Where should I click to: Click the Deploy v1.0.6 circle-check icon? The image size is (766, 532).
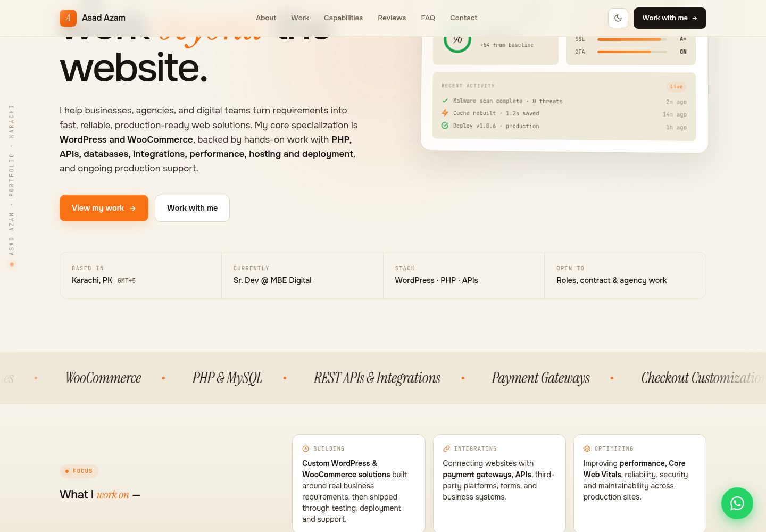coord(445,126)
